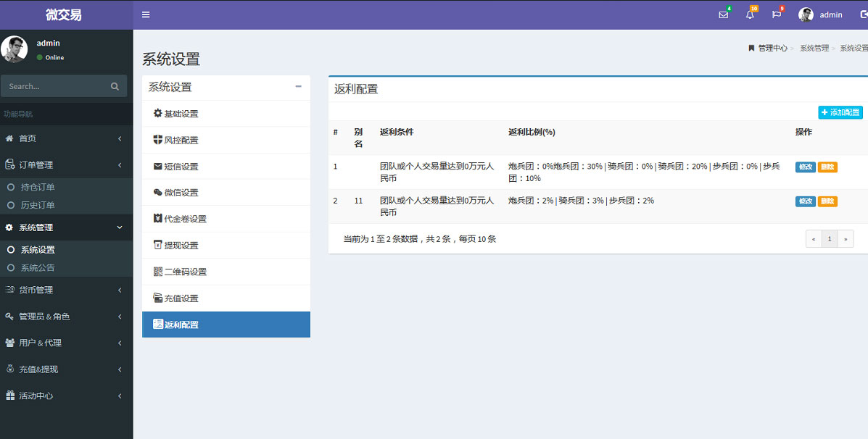Image resolution: width=868 pixels, height=439 pixels.
Task: Click the 添加配置 button
Action: [840, 112]
